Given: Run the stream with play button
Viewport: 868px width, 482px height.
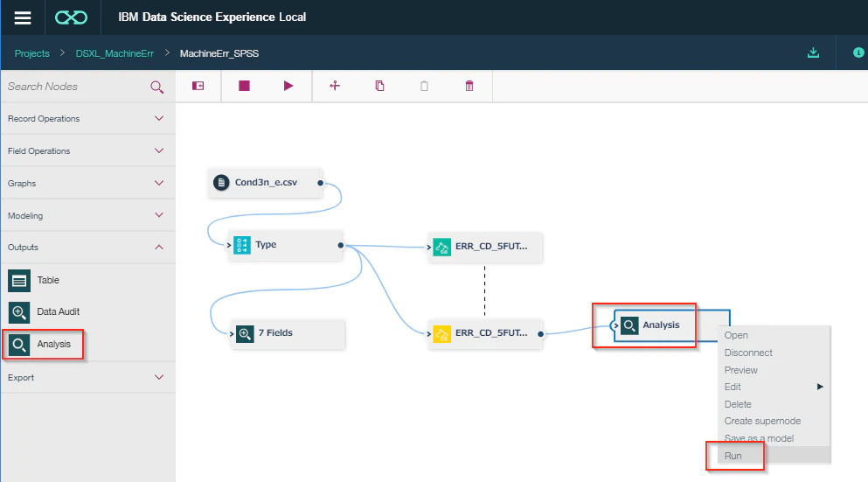Looking at the screenshot, I should coord(288,86).
